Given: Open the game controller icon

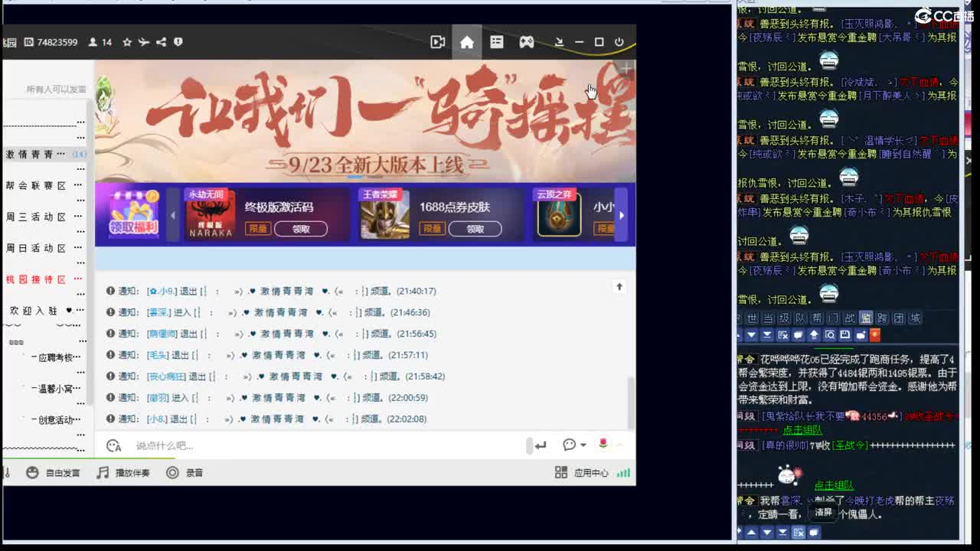Looking at the screenshot, I should click(x=527, y=42).
